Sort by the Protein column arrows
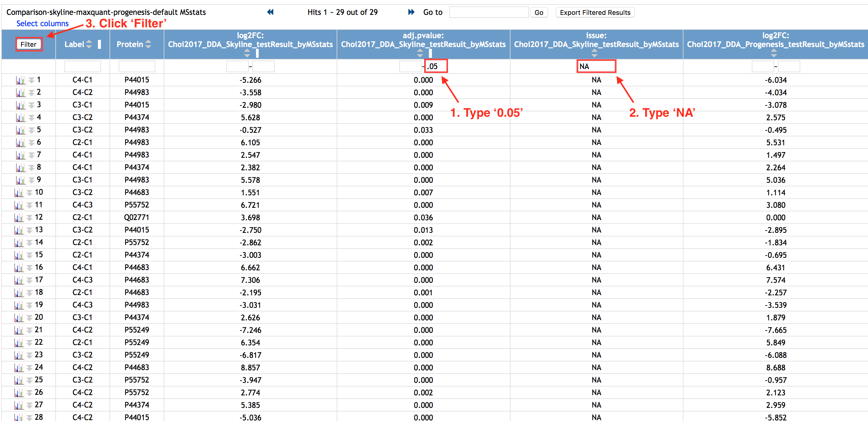The width and height of the screenshot is (868, 421). pos(148,44)
